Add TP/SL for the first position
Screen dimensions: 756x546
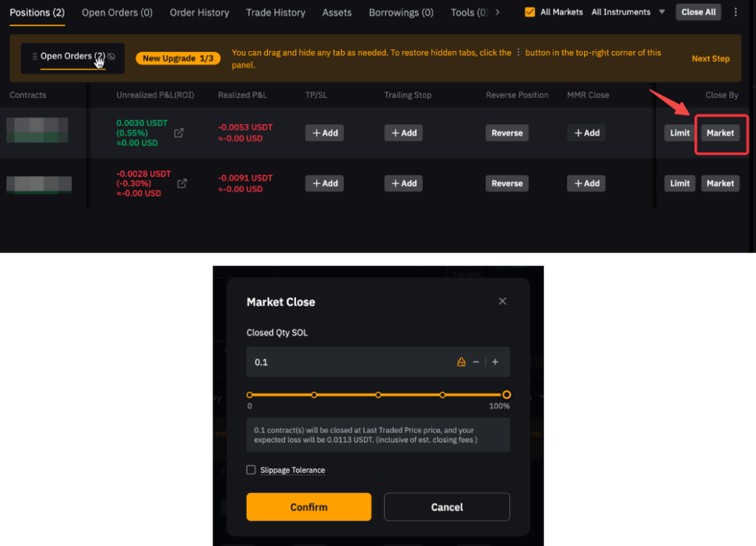click(324, 134)
